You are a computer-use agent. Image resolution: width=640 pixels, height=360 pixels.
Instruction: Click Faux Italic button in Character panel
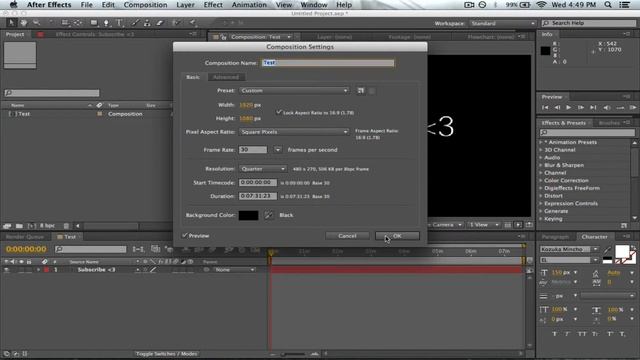(x=568, y=334)
